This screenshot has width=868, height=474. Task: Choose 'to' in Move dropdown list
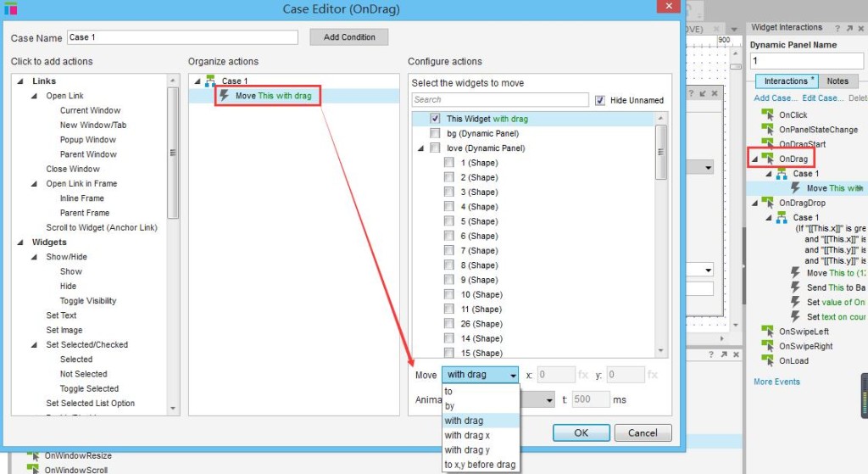click(481, 392)
